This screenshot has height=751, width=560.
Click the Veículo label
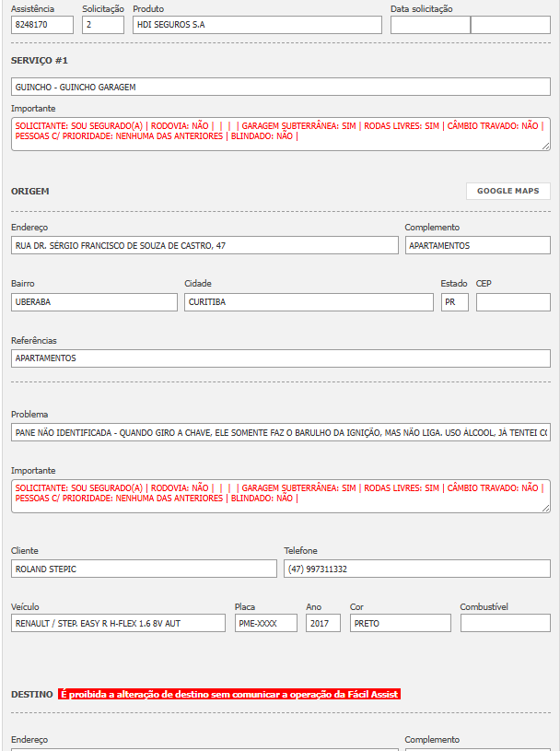pyautogui.click(x=25, y=607)
